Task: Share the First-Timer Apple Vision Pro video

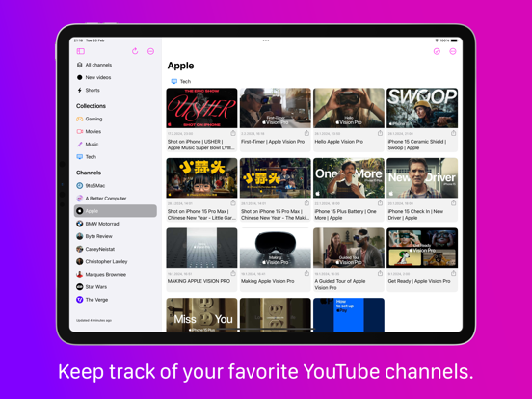Action: click(306, 133)
